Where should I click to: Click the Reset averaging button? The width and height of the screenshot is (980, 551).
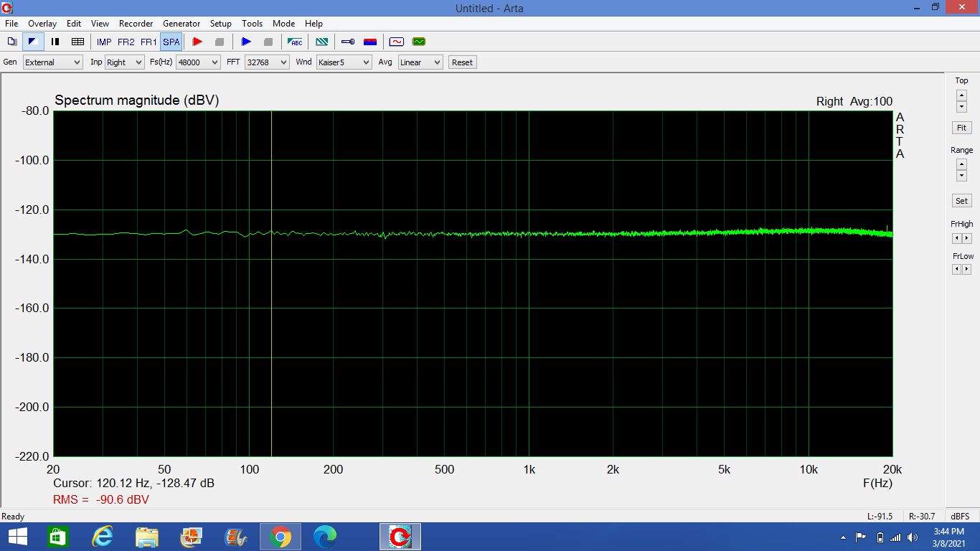462,62
